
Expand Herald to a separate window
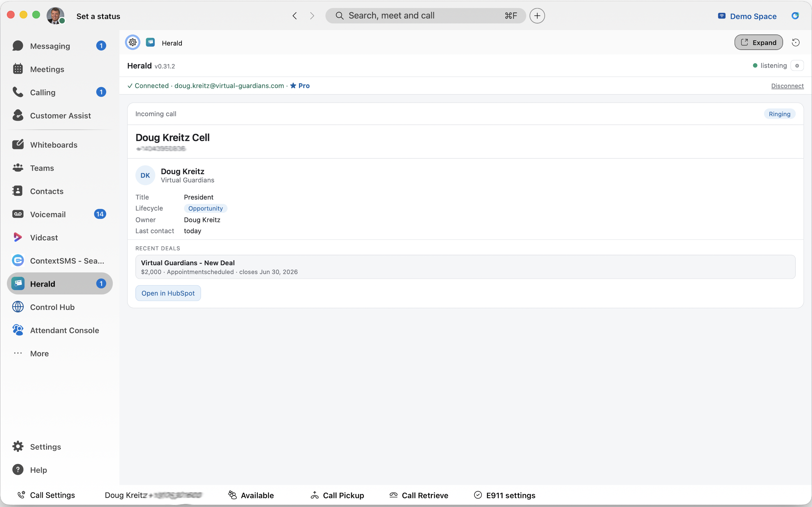pyautogui.click(x=758, y=42)
